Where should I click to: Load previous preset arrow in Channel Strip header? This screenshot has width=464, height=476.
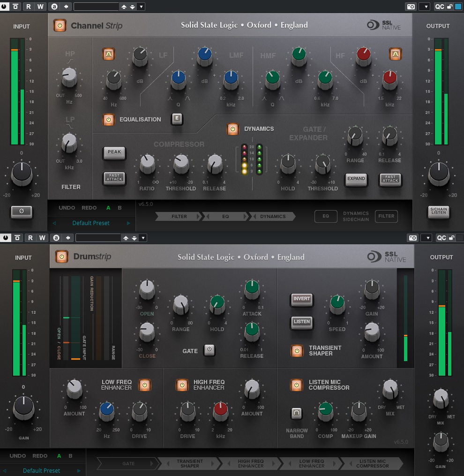point(124,7)
